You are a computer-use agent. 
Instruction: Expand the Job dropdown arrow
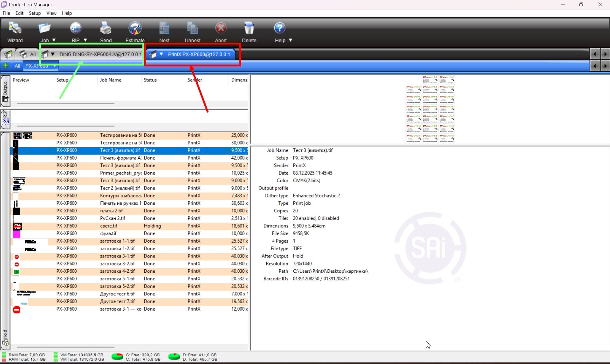(54, 40)
